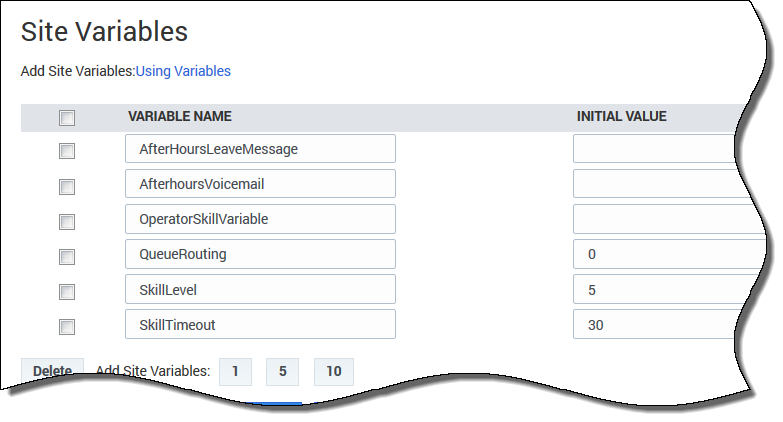Image resolution: width=783 pixels, height=422 pixels.
Task: Click the AfterhoursVoicemail name field
Action: (260, 184)
